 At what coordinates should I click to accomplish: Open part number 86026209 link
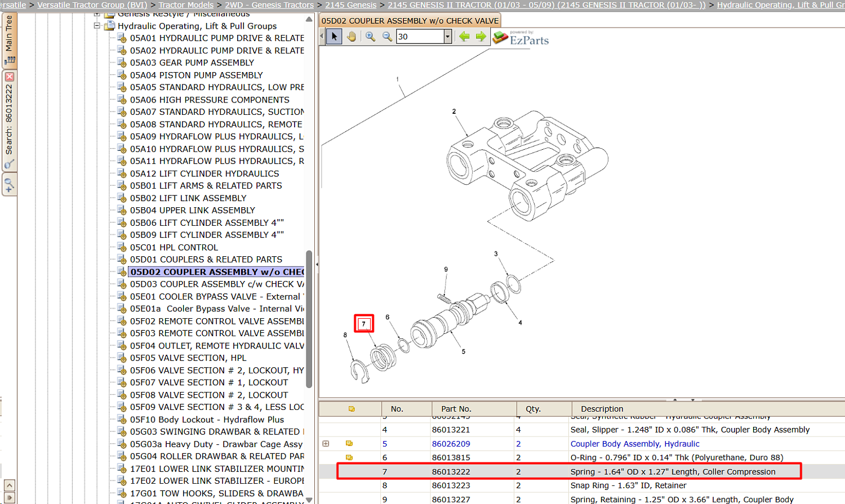pos(451,444)
